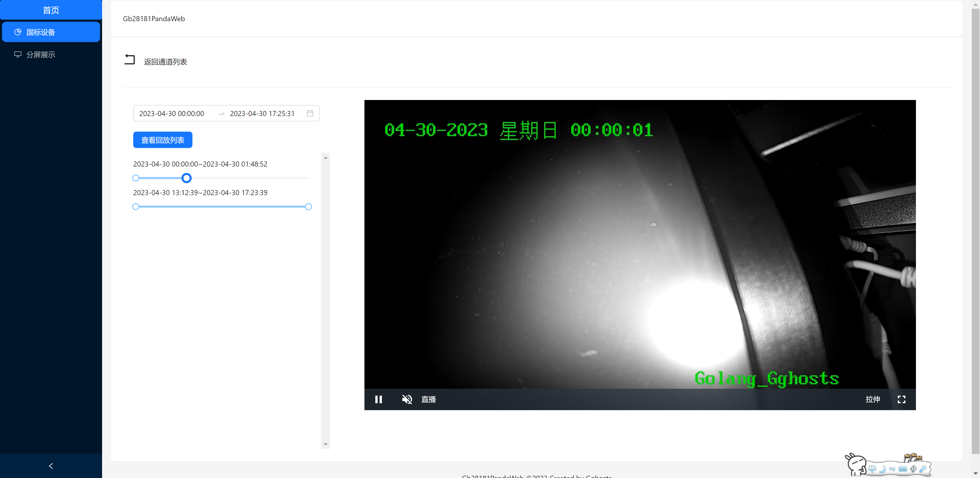Click end date field 2023-04-30 17:25:31
The width and height of the screenshot is (980, 478).
pyautogui.click(x=262, y=114)
